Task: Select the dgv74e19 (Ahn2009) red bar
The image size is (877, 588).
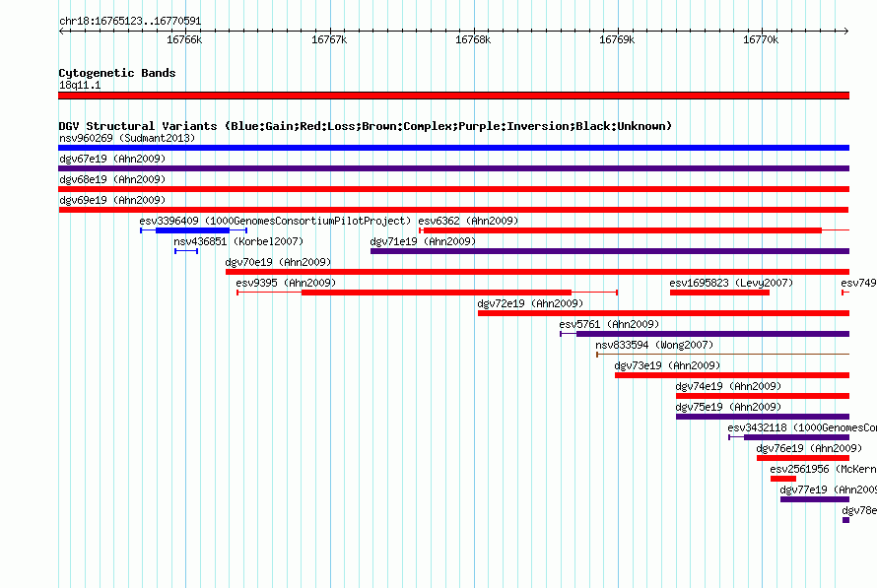Action: pyautogui.click(x=763, y=396)
